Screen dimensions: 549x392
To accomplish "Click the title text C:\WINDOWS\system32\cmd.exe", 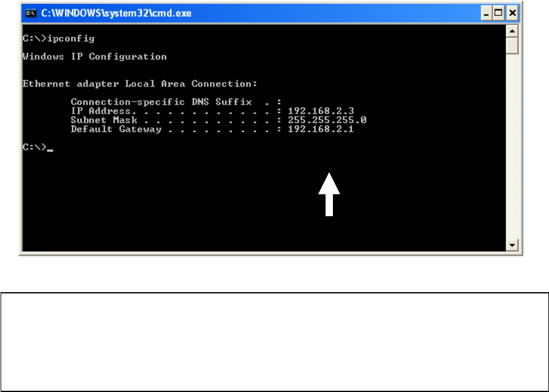I will point(116,13).
